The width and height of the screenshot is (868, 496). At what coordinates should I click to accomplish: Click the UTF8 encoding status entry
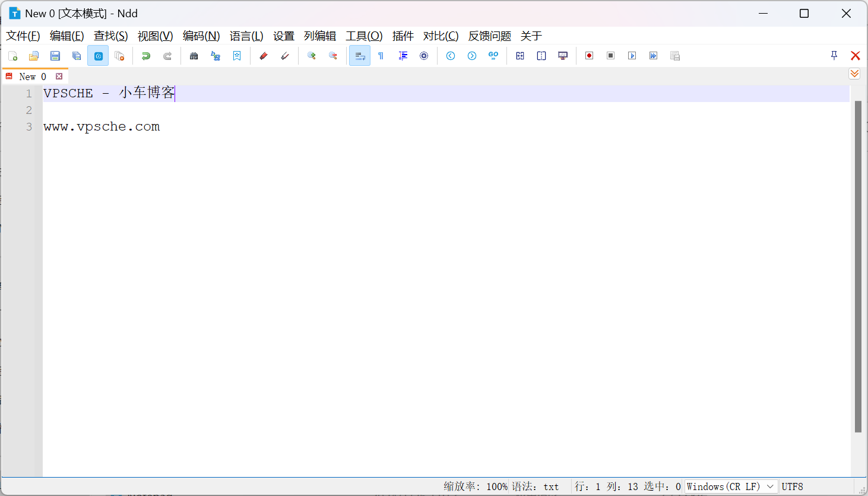pyautogui.click(x=793, y=487)
